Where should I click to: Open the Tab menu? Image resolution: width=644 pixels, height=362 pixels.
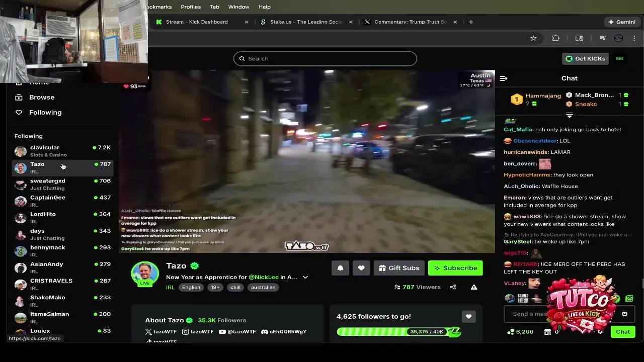click(214, 7)
